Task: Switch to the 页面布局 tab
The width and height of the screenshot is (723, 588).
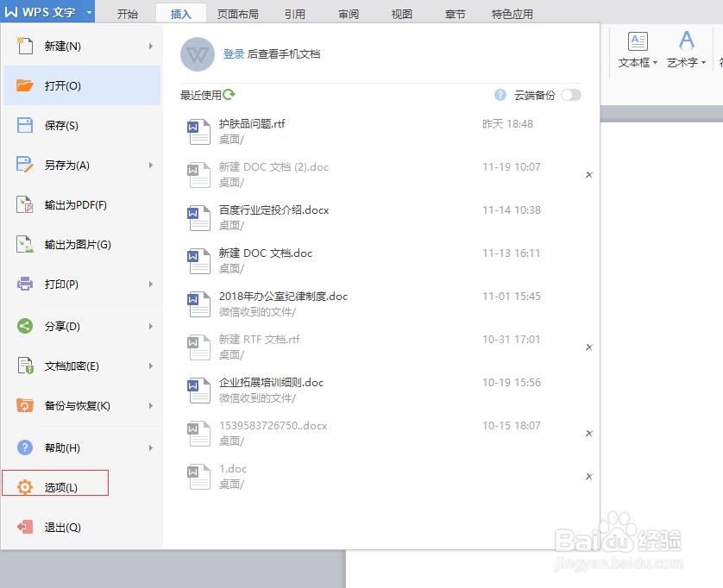Action: pos(237,14)
